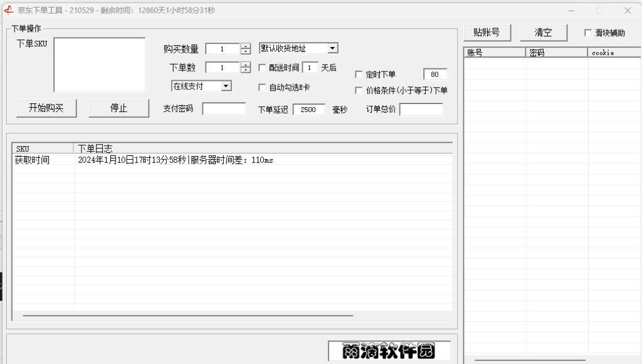Screen dimensions: 642x364
Task: Click the JD app icon in title bar
Action: coord(9,10)
